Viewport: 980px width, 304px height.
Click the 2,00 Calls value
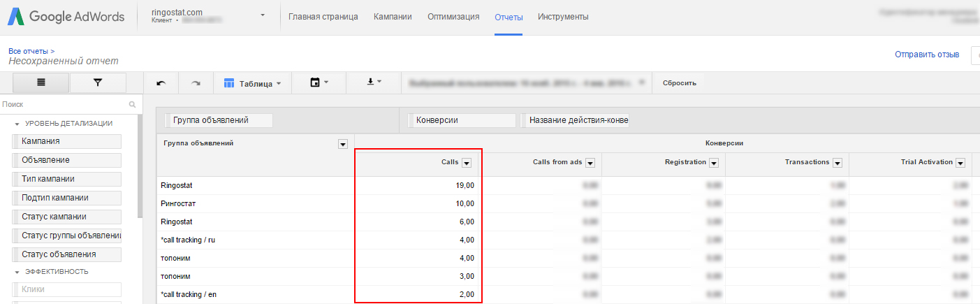coord(467,294)
